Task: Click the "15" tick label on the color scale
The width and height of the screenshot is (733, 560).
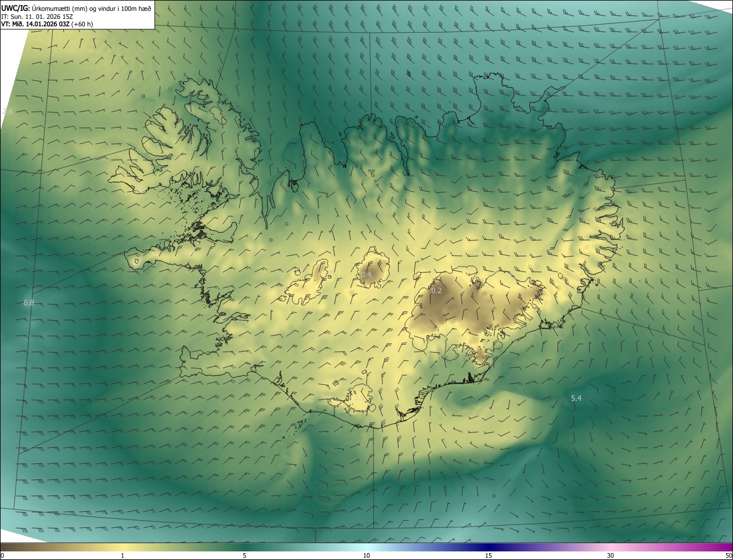Action: point(488,556)
